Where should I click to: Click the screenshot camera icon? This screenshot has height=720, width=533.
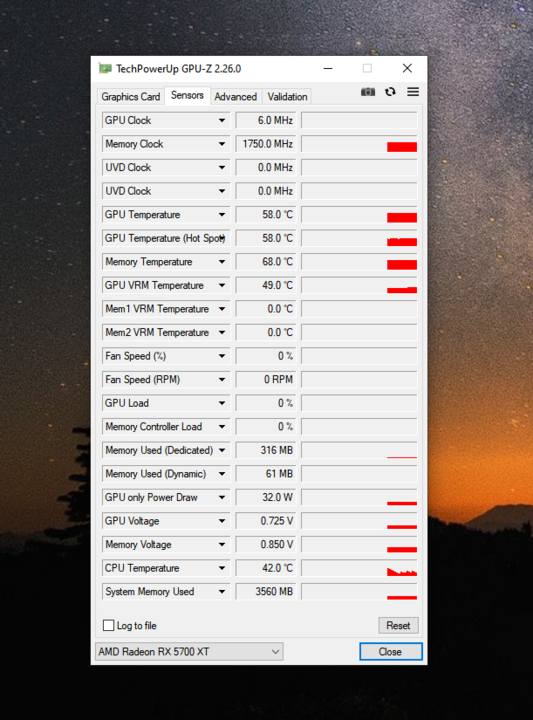click(x=368, y=92)
